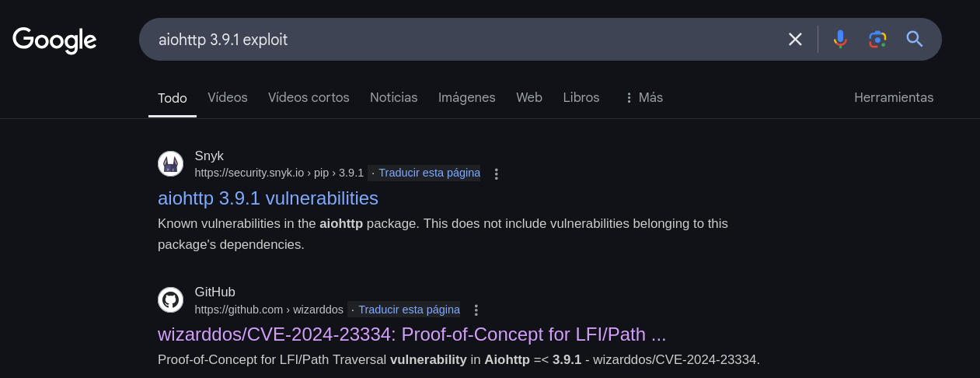
Task: Open three-dot options for the GitHub result
Action: pyautogui.click(x=476, y=310)
